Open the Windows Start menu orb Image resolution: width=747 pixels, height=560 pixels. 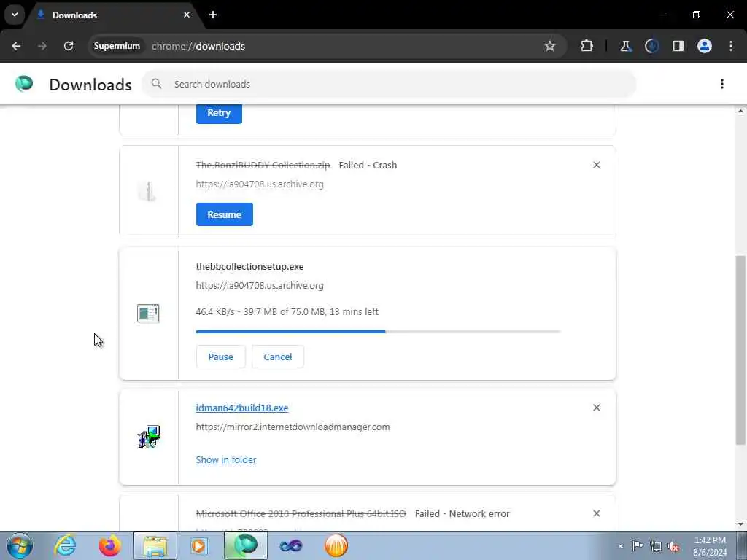point(20,545)
